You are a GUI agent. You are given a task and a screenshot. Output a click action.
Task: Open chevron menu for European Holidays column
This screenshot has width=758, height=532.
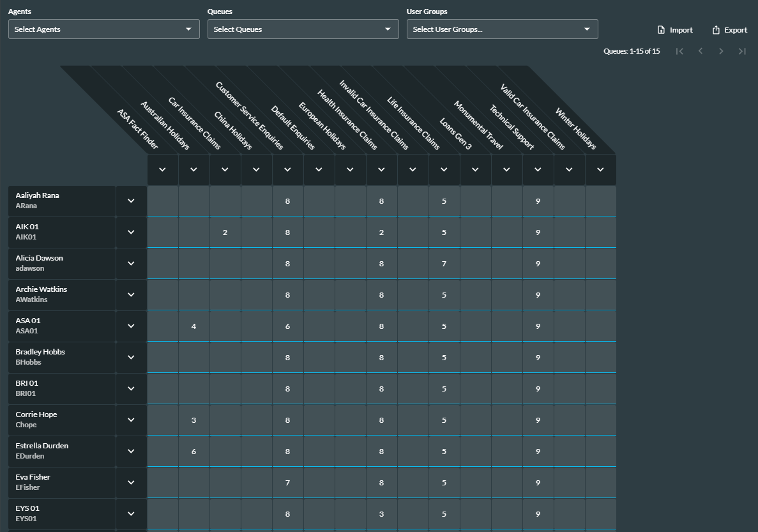(x=350, y=170)
